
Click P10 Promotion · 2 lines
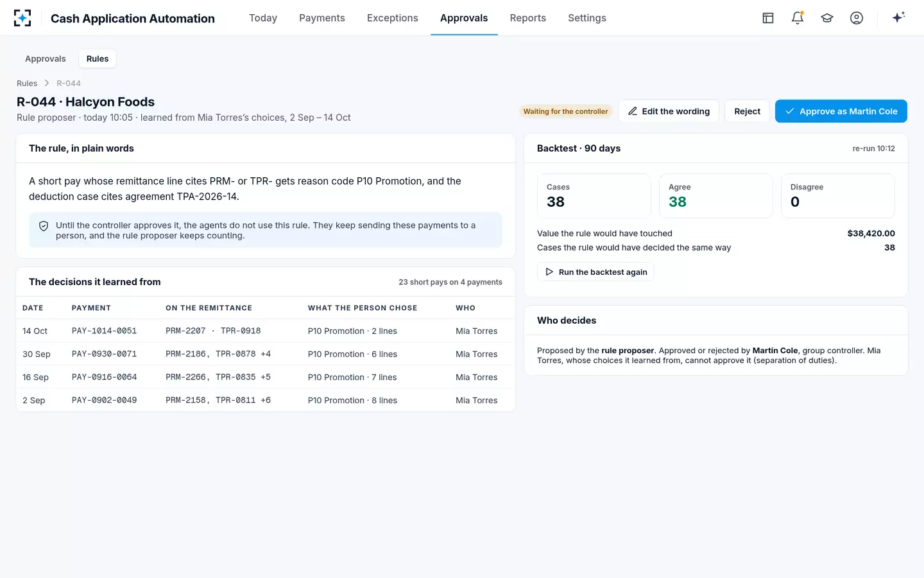coord(352,331)
